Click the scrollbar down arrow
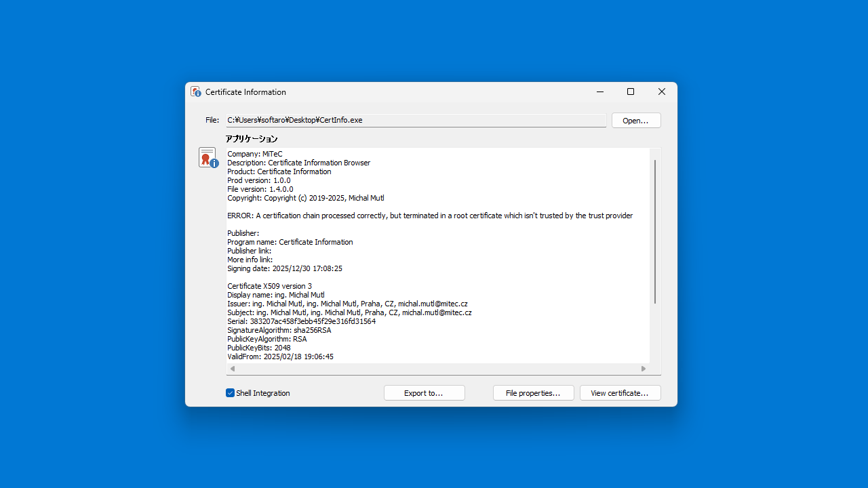 (654, 358)
